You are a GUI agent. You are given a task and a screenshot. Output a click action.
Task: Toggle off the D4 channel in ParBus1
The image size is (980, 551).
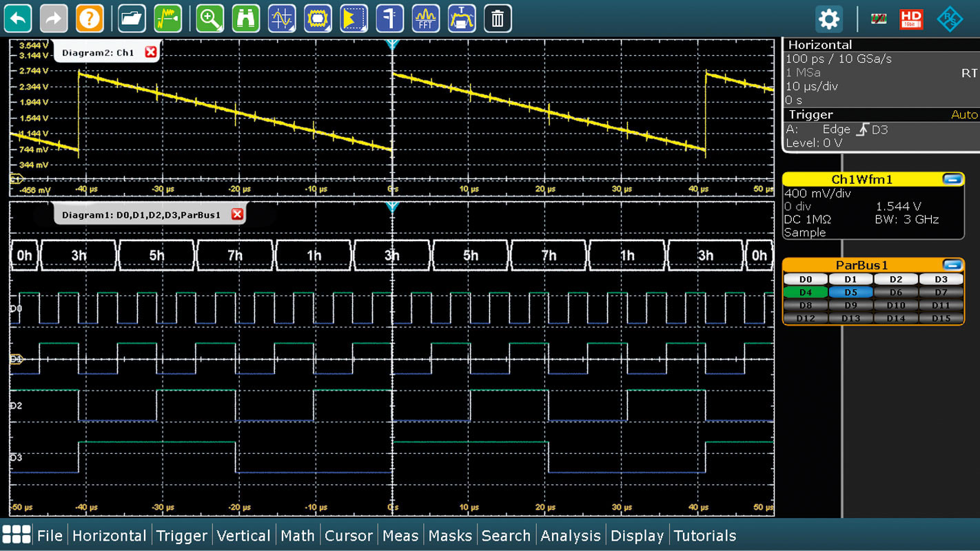[805, 291]
